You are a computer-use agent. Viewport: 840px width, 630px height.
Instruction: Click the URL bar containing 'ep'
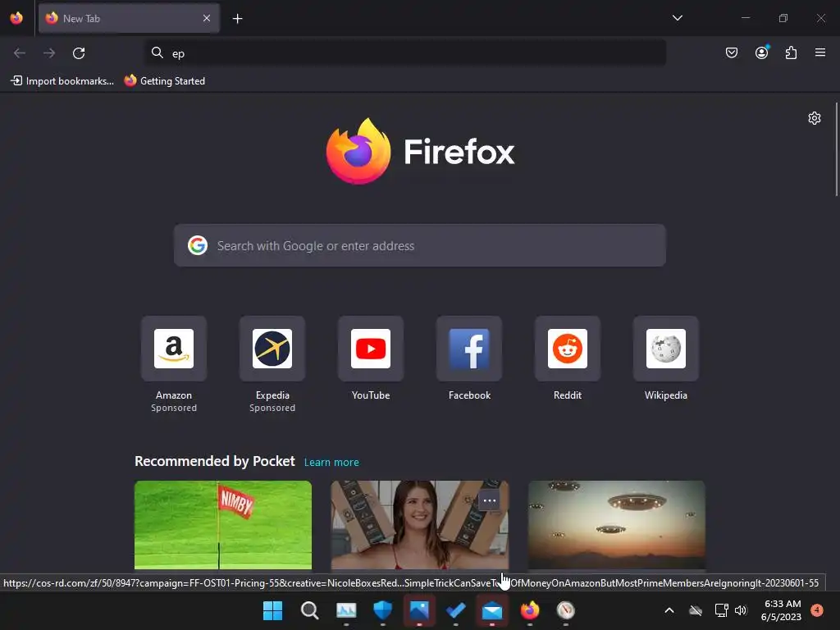pos(405,53)
